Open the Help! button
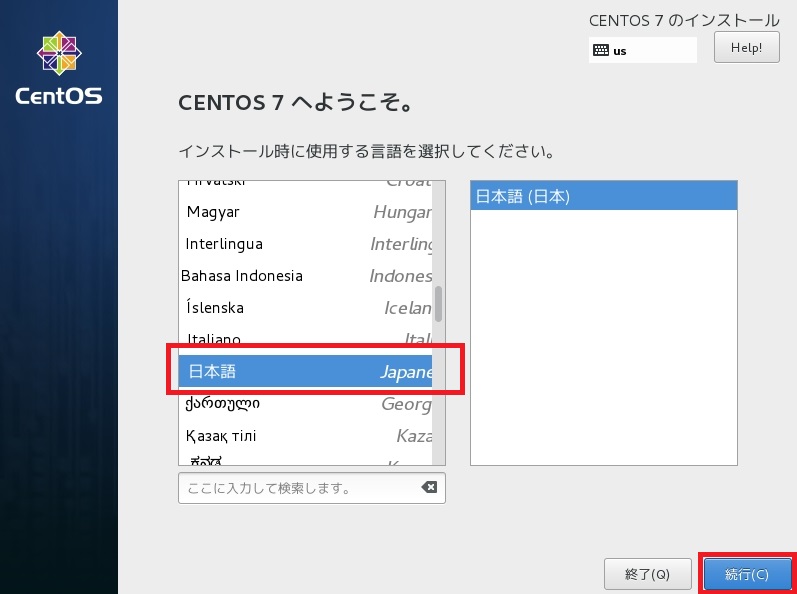 click(x=746, y=47)
